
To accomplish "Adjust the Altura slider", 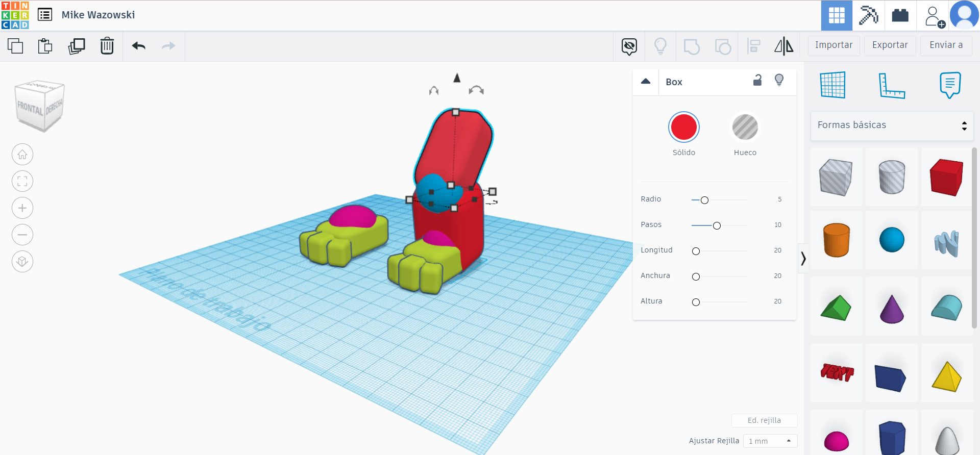I will tap(696, 302).
